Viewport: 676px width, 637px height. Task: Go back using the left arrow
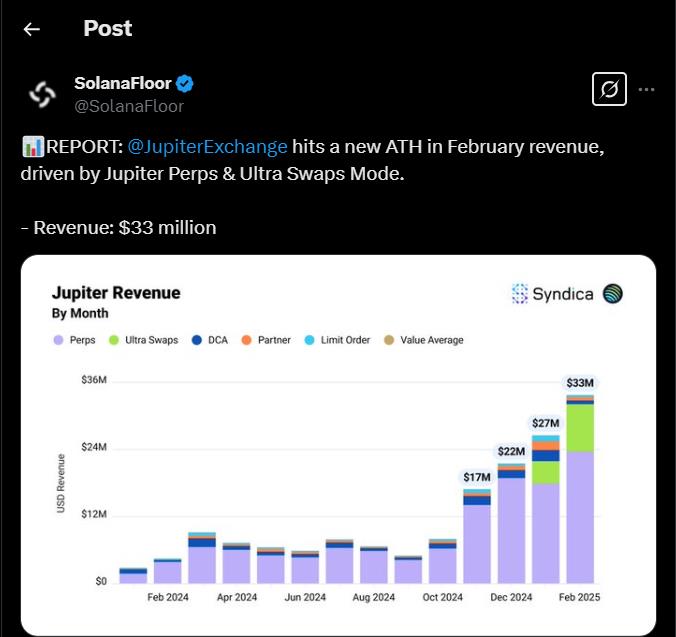(x=31, y=29)
